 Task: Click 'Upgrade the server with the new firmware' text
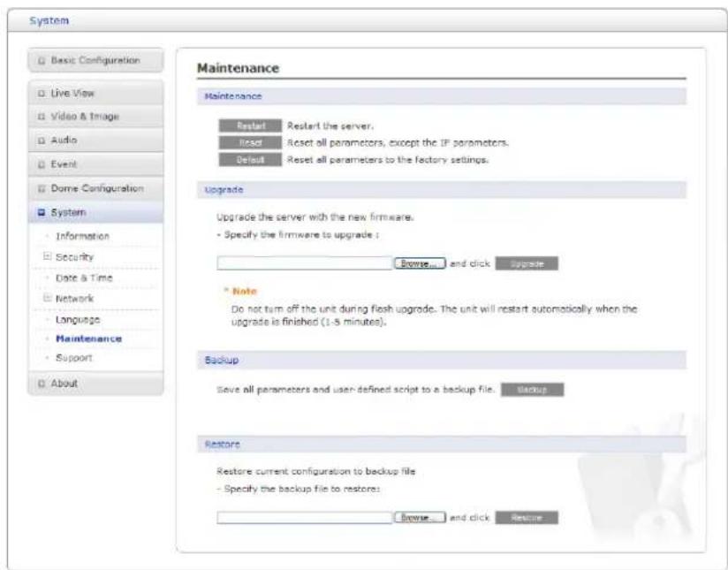315,217
